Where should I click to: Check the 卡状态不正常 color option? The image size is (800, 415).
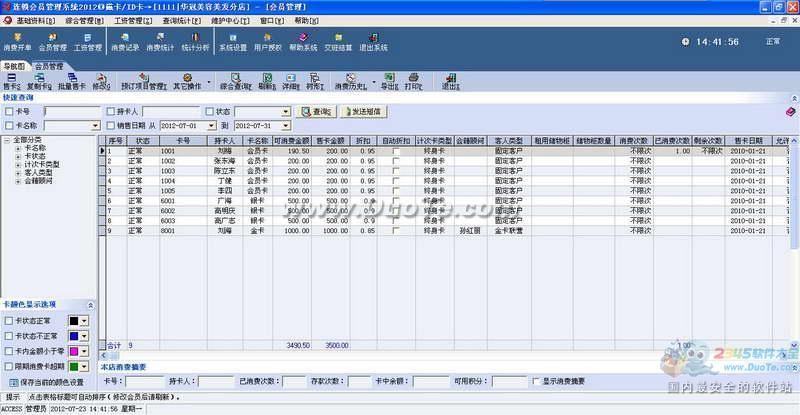click(x=9, y=336)
